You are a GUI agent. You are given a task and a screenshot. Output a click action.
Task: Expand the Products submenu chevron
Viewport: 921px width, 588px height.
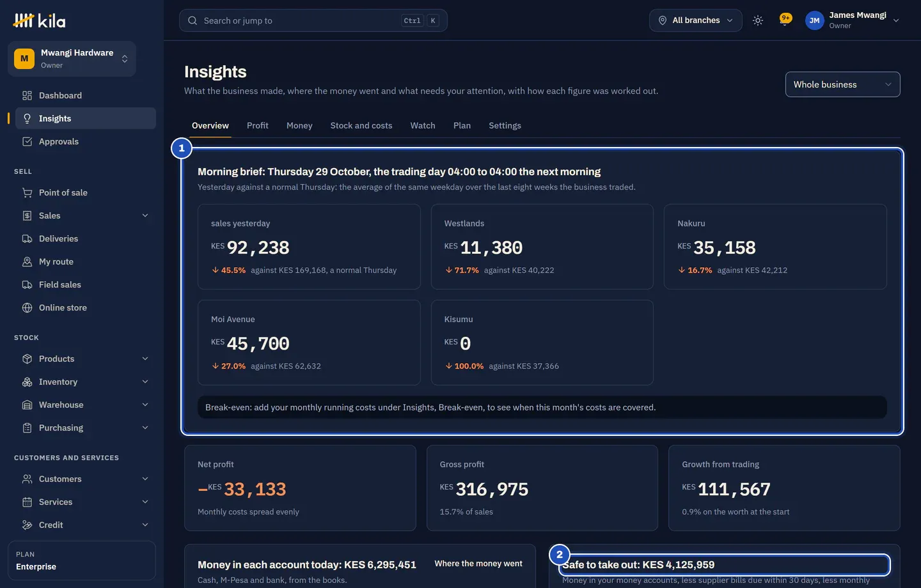(145, 359)
